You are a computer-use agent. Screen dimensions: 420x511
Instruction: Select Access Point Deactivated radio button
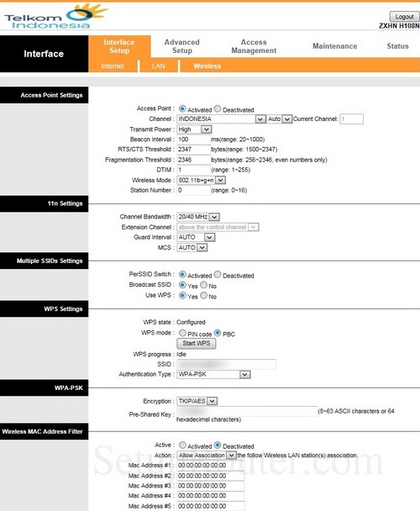tap(218, 109)
